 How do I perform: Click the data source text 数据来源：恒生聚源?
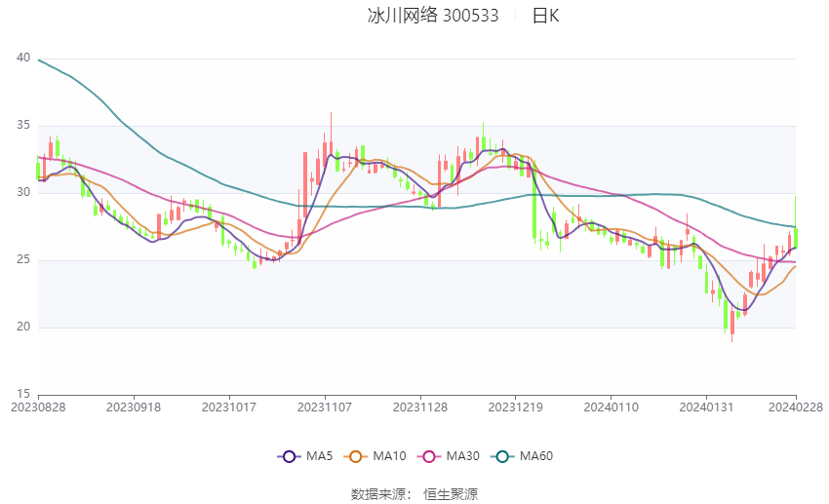pos(414,494)
